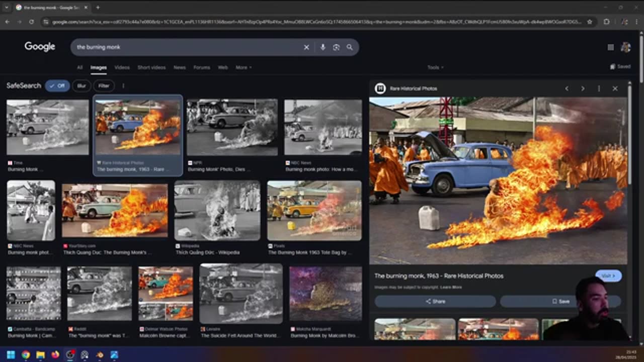The width and height of the screenshot is (644, 362).
Task: Click the Visit button
Action: pos(608,276)
